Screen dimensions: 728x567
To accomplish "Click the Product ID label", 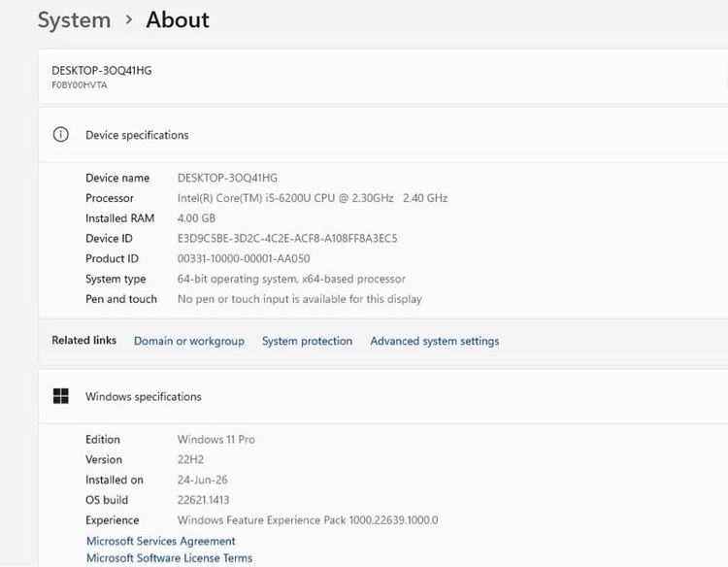I will click(112, 258).
